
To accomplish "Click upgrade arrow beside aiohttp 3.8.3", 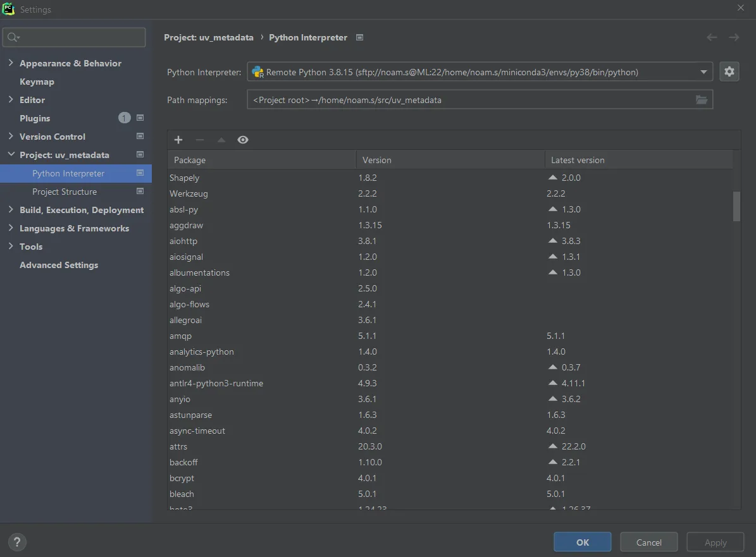I will 552,240.
